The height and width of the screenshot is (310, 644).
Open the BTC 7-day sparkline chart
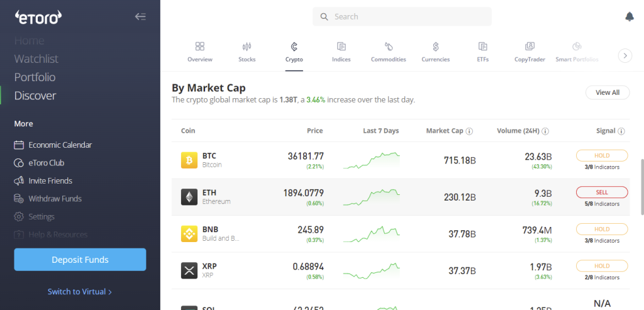pos(371,160)
